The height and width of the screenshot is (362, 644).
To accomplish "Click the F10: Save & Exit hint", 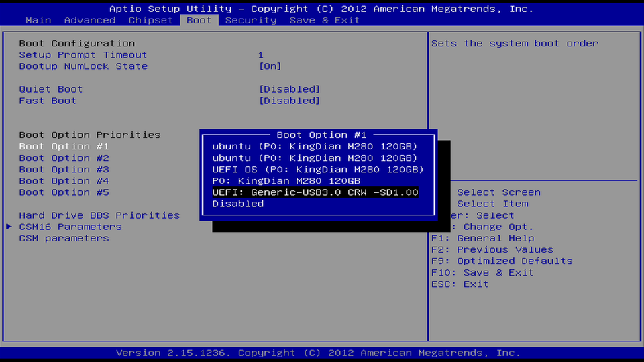I will [482, 273].
